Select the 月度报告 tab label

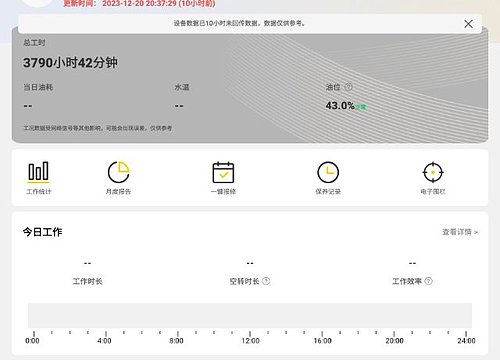118,192
